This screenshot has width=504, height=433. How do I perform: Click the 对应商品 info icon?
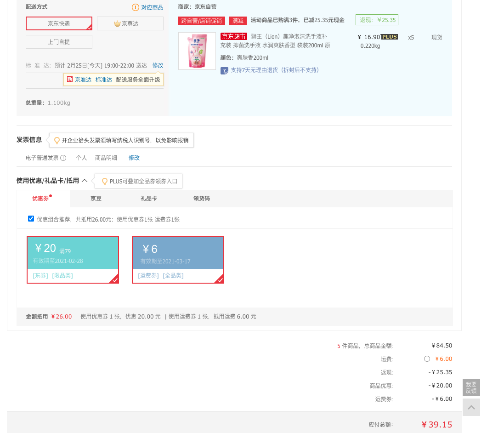[x=136, y=7]
